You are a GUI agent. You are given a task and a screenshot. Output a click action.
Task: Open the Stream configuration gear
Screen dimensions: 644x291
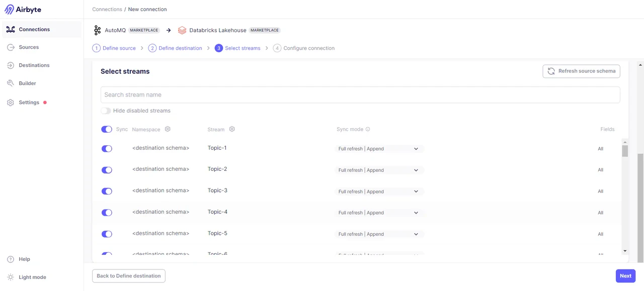pos(232,129)
